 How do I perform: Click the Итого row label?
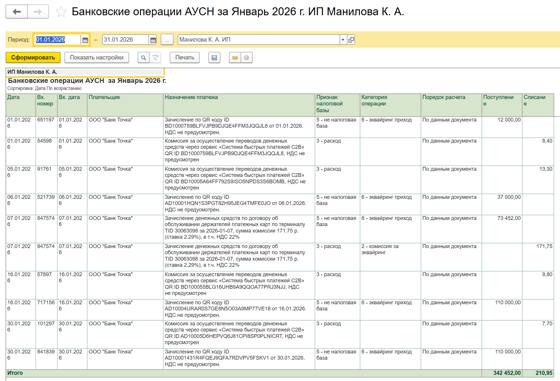click(15, 373)
